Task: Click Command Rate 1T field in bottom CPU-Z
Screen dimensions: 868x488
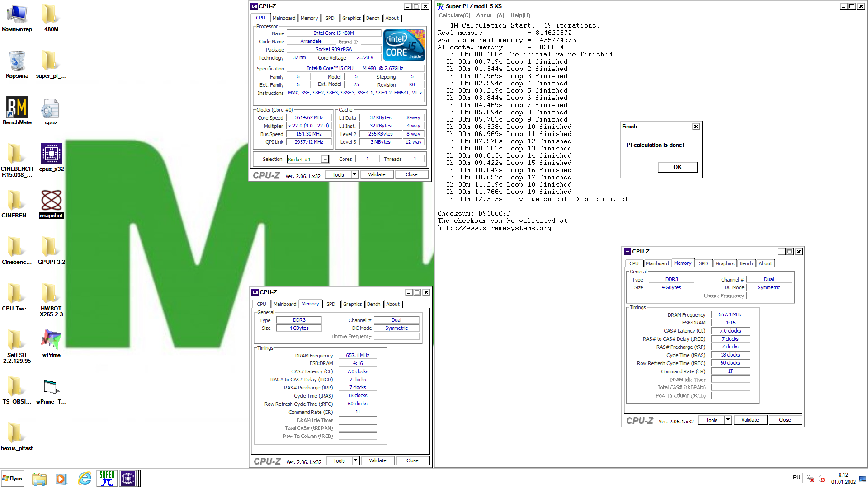Action: point(358,412)
